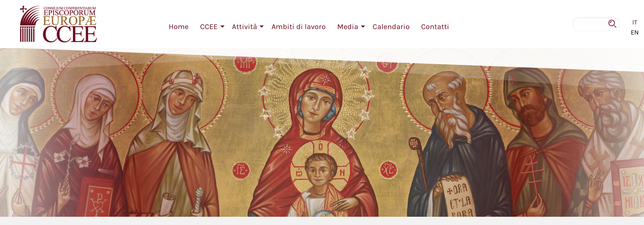
Task: Go to the Home page
Action: point(179,27)
